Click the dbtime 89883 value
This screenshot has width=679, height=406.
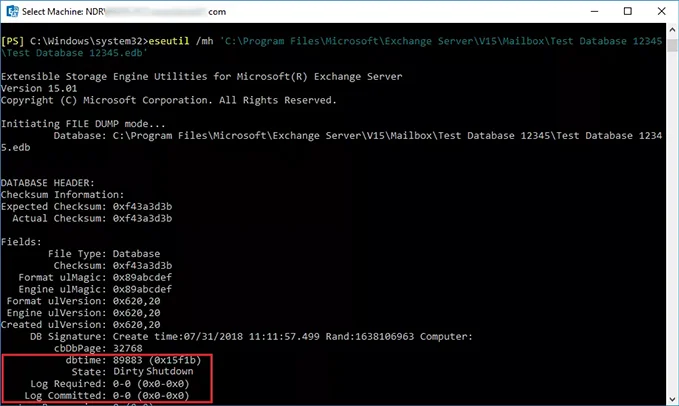pos(127,360)
